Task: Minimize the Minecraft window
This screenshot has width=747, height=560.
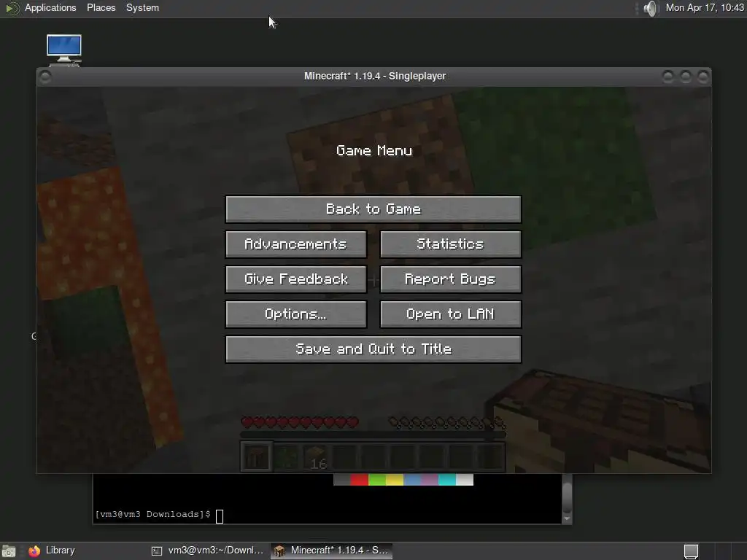Action: [x=668, y=76]
